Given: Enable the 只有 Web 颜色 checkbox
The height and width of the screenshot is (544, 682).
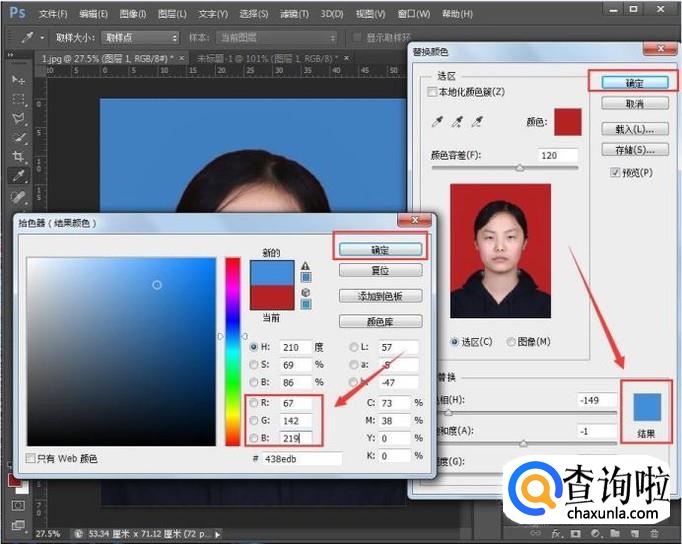Looking at the screenshot, I should (x=30, y=458).
